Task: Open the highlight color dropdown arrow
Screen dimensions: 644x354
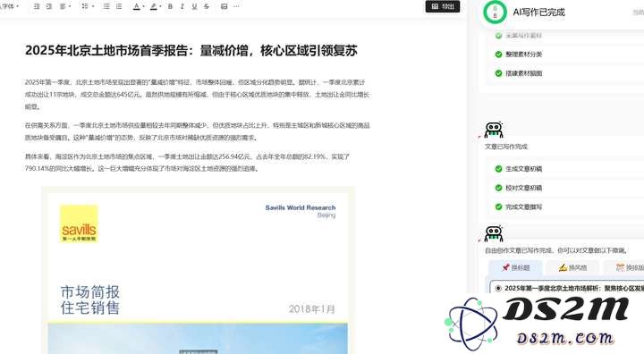Action: pos(160,6)
